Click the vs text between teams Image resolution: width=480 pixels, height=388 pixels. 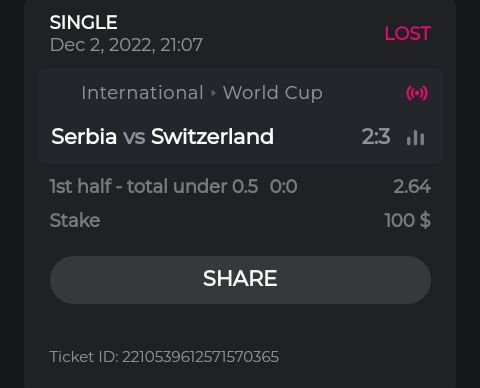pyautogui.click(x=134, y=137)
